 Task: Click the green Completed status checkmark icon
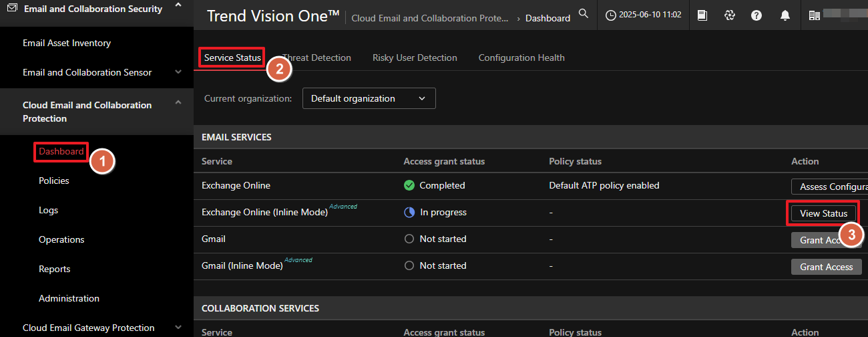tap(409, 185)
